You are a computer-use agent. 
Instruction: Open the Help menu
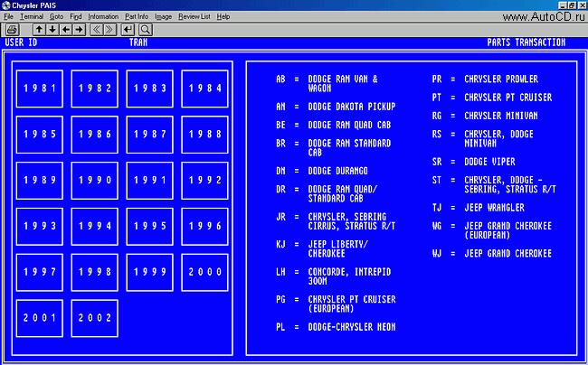(223, 16)
